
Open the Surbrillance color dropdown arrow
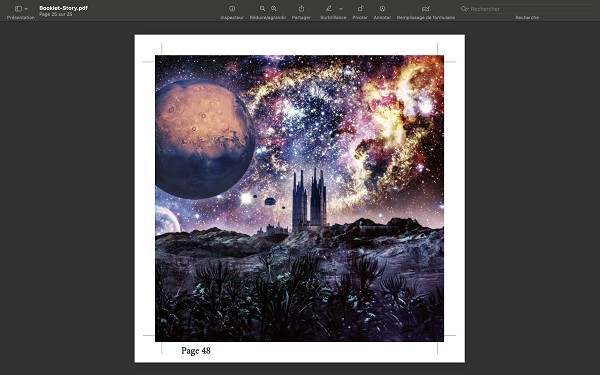[341, 9]
